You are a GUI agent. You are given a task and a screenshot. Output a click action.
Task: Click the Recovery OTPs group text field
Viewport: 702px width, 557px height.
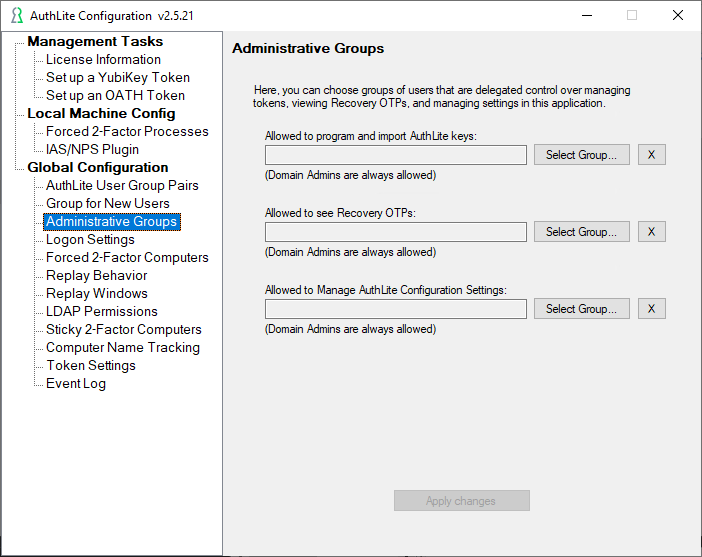coord(396,232)
